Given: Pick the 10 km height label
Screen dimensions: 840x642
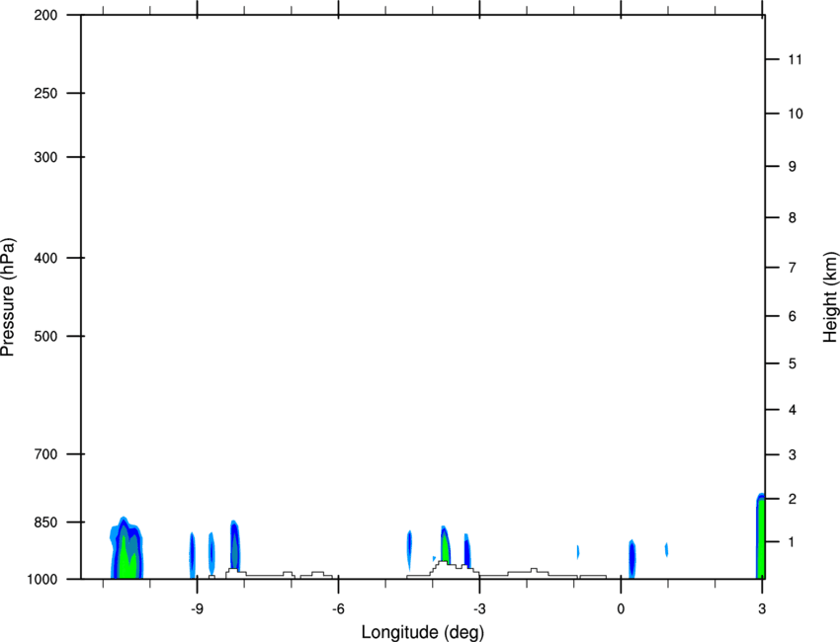Looking at the screenshot, I should [x=796, y=114].
